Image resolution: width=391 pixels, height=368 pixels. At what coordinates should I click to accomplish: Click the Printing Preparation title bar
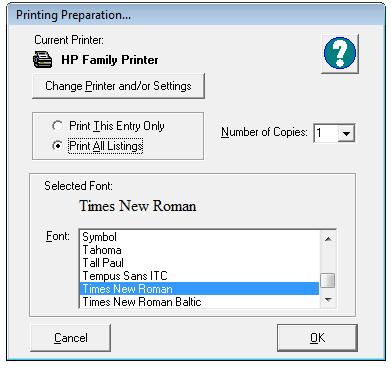(x=196, y=15)
